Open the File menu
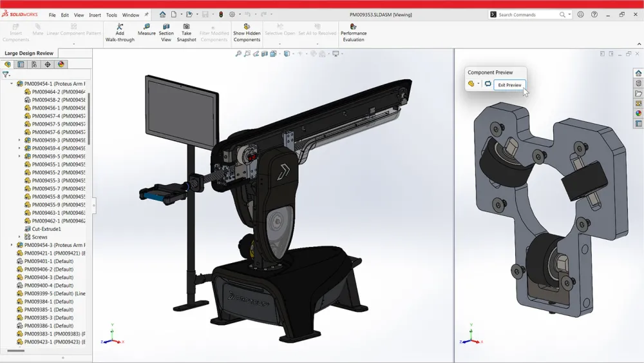 coord(52,15)
